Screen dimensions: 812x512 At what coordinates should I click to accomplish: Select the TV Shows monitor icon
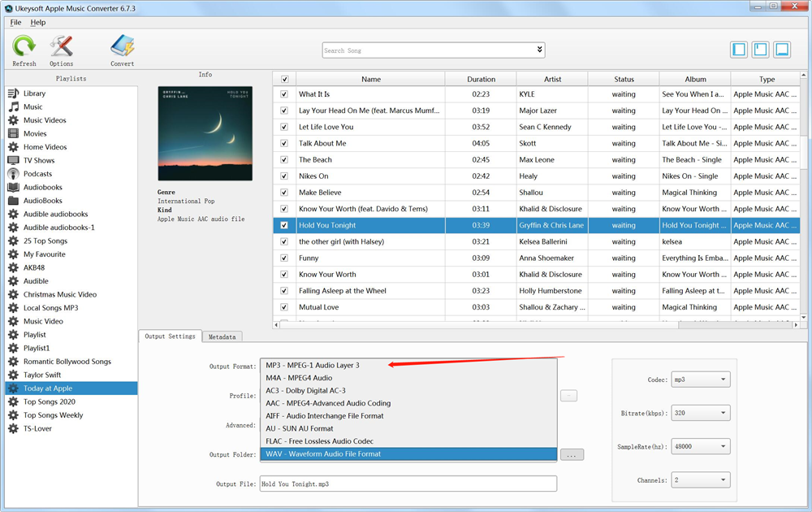tap(14, 161)
